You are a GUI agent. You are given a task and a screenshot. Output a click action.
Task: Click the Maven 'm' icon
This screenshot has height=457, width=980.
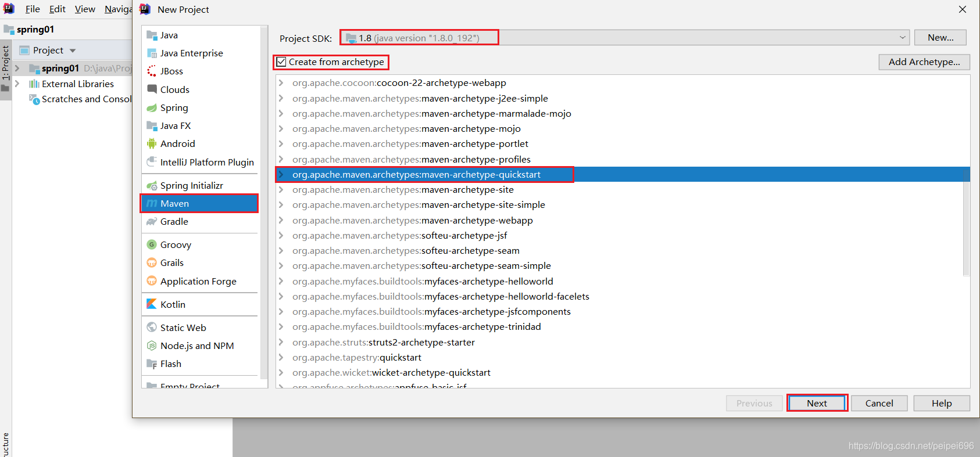tap(152, 203)
